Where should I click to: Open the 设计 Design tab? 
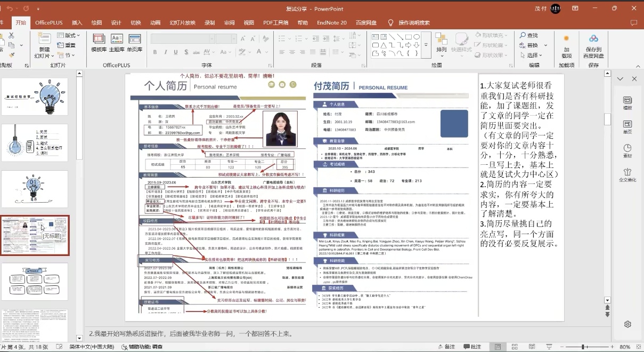(116, 22)
